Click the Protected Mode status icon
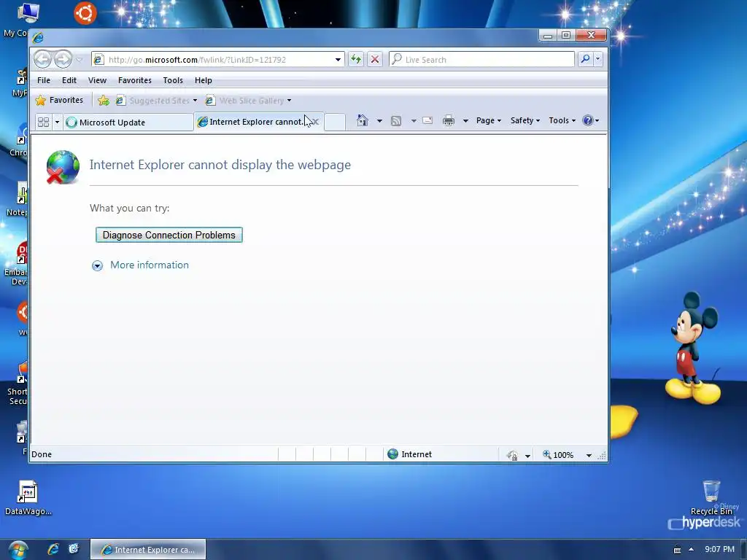 [512, 455]
